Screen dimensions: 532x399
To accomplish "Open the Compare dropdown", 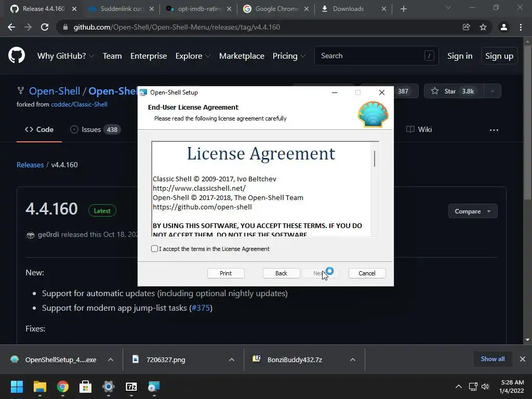I will 473,211.
